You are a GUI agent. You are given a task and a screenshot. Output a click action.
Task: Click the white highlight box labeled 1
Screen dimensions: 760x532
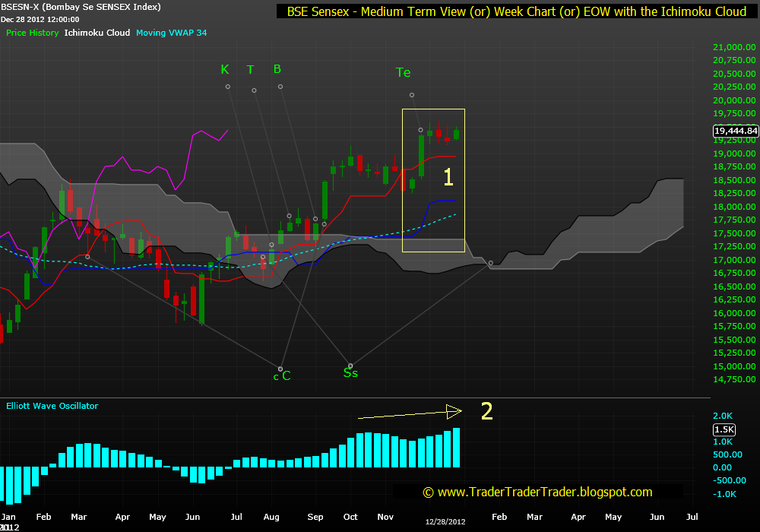433,180
